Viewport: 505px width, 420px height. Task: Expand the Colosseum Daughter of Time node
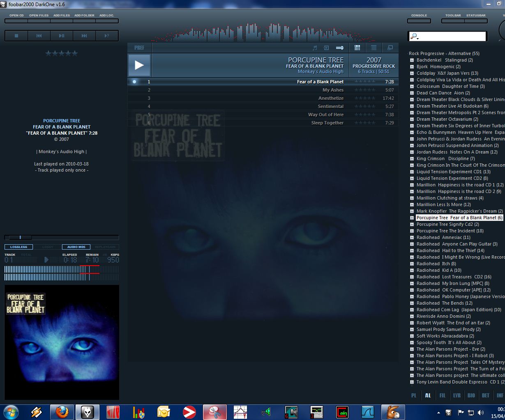click(x=412, y=87)
